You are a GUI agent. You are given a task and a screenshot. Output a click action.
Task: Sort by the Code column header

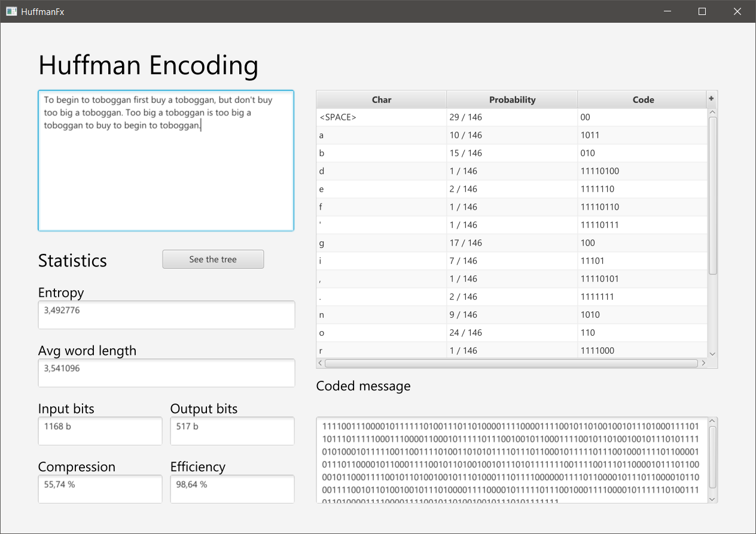point(643,99)
